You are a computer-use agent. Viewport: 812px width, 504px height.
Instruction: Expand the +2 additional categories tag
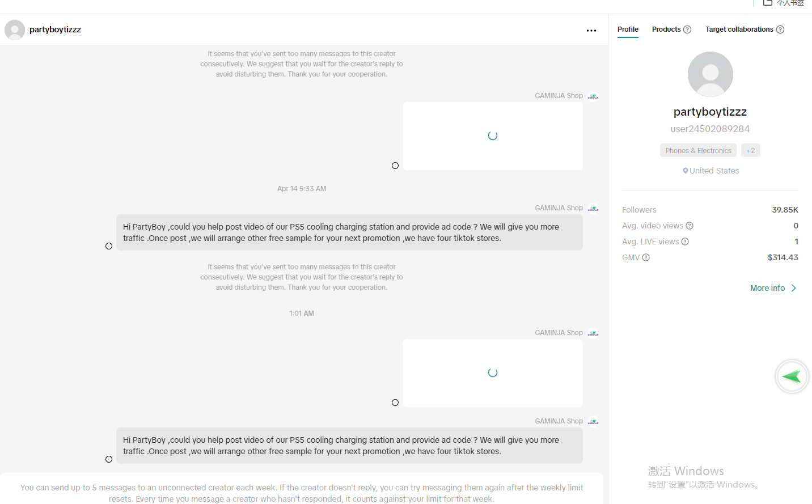point(750,151)
